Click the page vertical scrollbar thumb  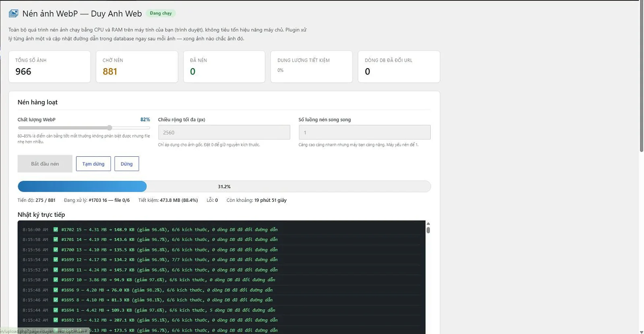642,77
